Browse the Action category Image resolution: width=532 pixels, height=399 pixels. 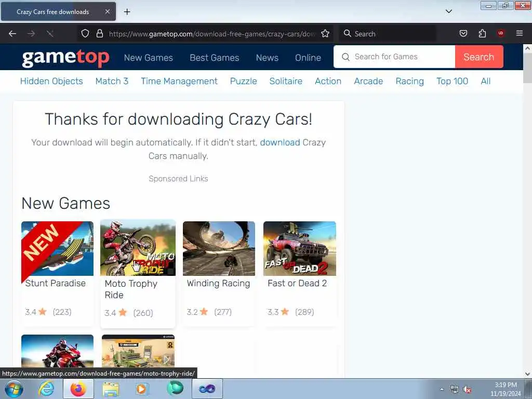tap(328, 81)
